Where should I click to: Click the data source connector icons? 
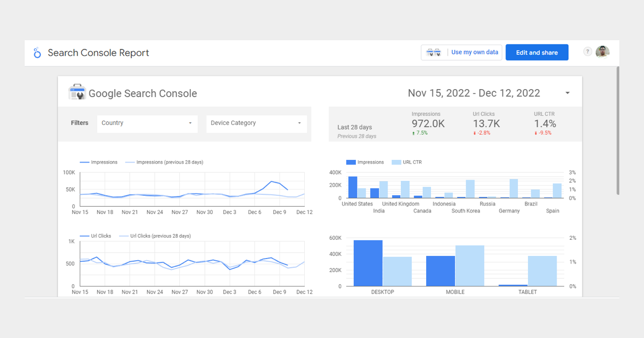pyautogui.click(x=434, y=53)
